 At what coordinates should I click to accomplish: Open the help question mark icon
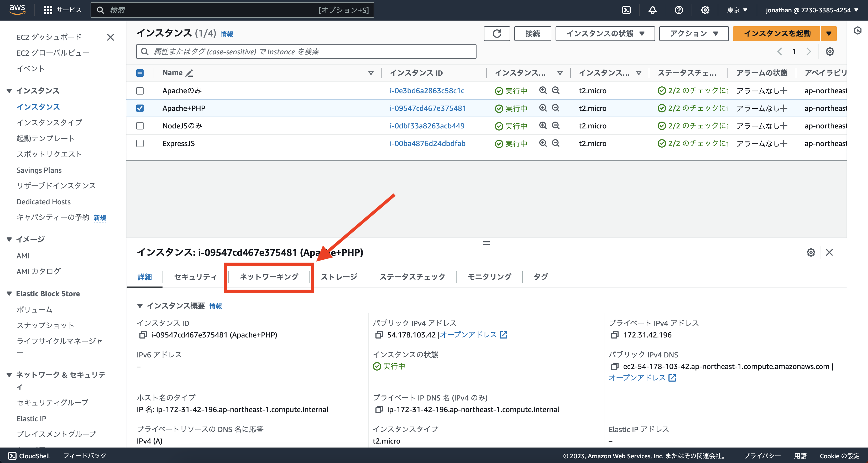click(x=679, y=10)
